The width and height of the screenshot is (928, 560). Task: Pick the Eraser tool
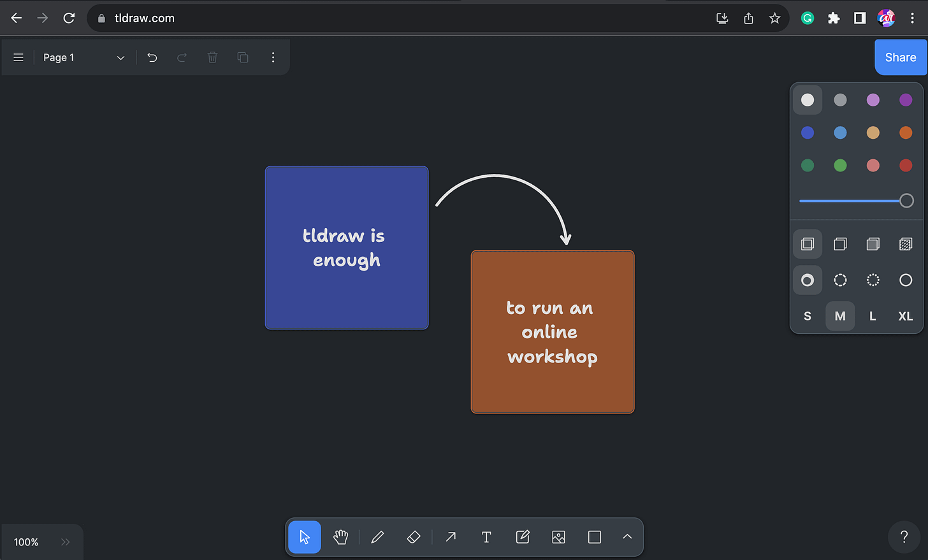coord(414,537)
